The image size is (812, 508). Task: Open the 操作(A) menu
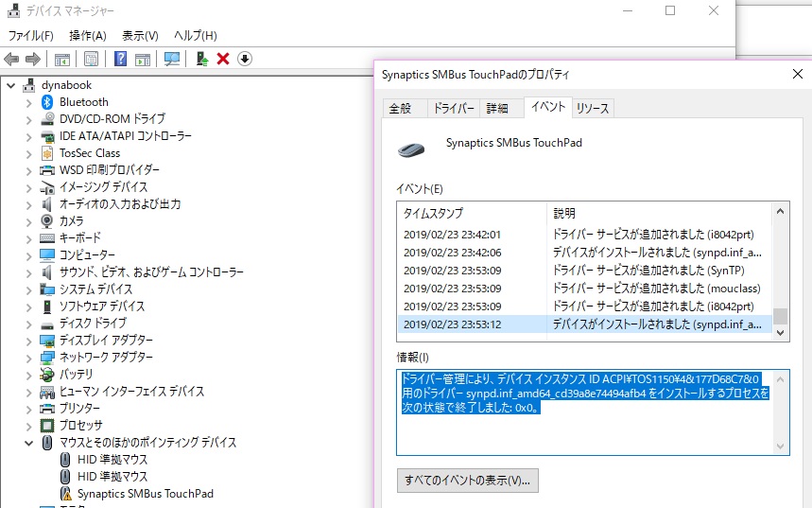pyautogui.click(x=88, y=35)
